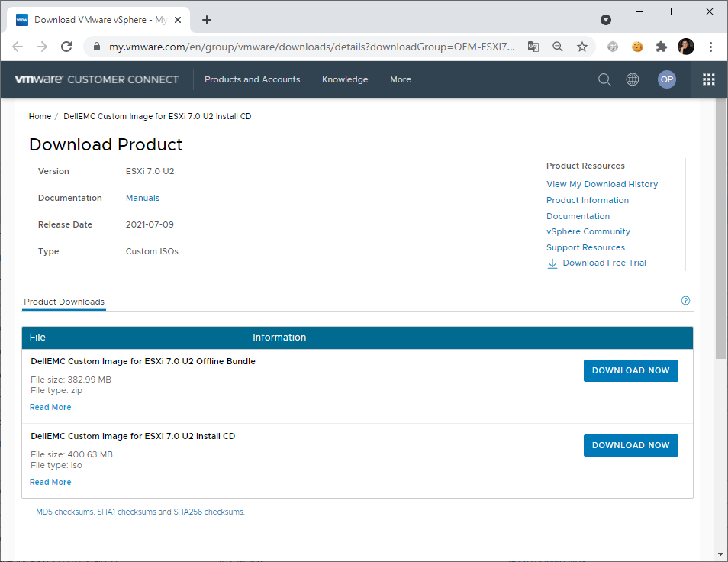Image resolution: width=728 pixels, height=562 pixels.
Task: Open the extensions puzzle icon
Action: [661, 47]
